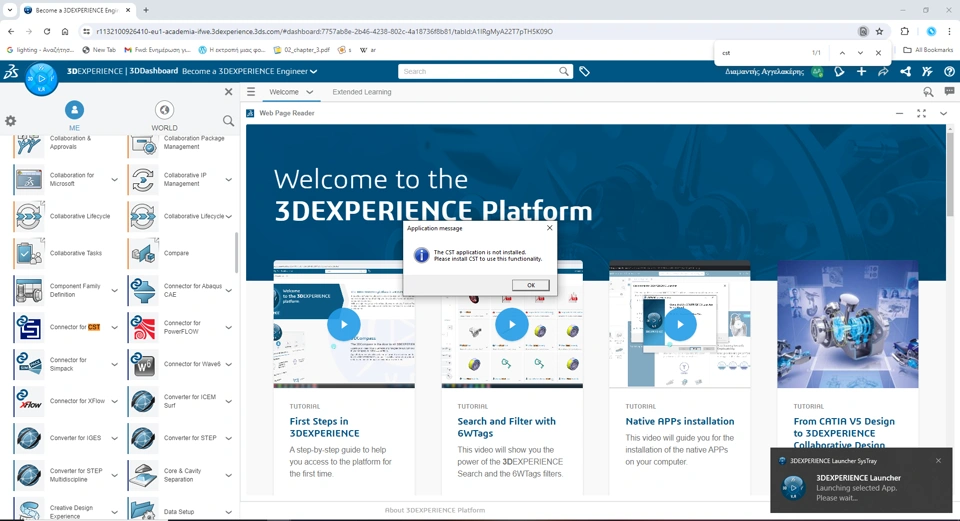The image size is (960, 521).
Task: Open Native APPs installation tutorial link
Action: click(680, 421)
